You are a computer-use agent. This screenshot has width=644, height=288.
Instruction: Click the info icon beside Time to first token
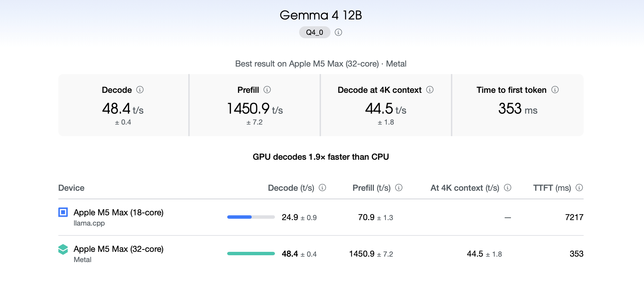point(555,90)
